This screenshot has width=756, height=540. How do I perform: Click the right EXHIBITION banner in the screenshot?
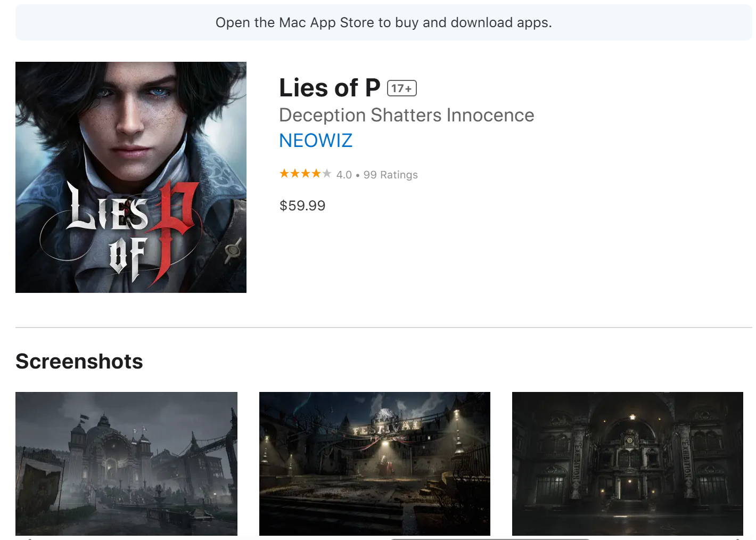[x=686, y=461]
